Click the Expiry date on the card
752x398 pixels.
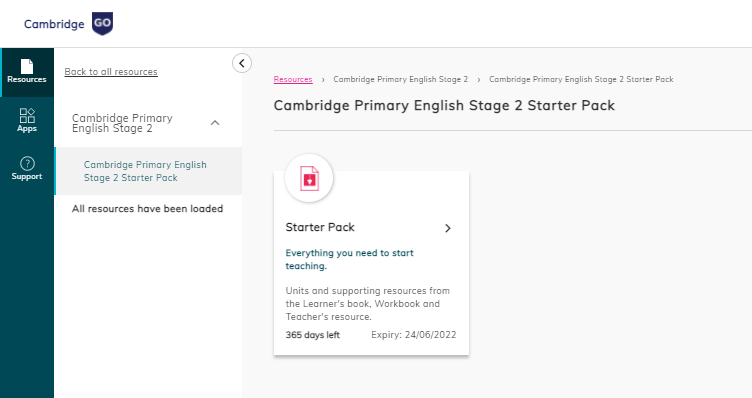[413, 335]
